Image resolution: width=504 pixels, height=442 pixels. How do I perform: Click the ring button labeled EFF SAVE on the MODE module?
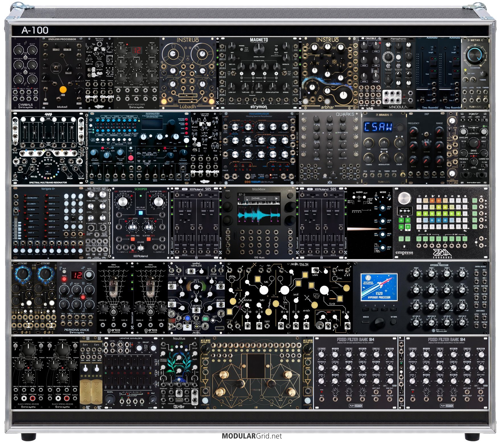click(383, 234)
